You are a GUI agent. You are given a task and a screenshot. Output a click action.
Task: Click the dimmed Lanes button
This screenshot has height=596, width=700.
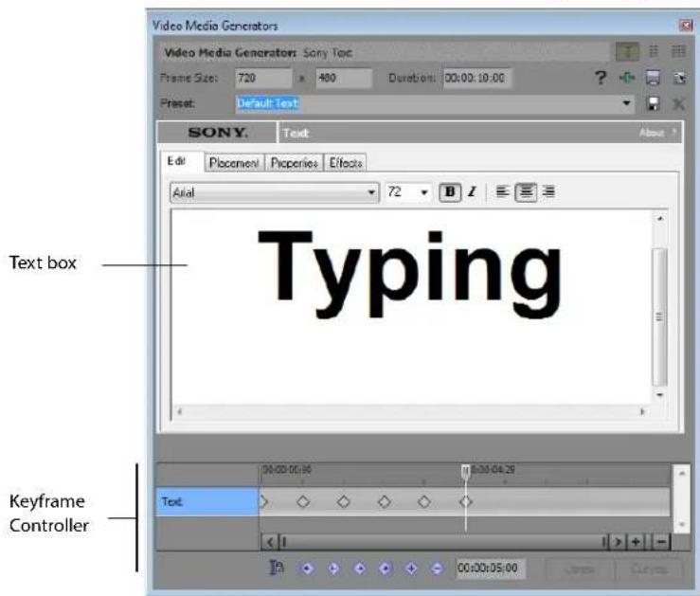[580, 569]
